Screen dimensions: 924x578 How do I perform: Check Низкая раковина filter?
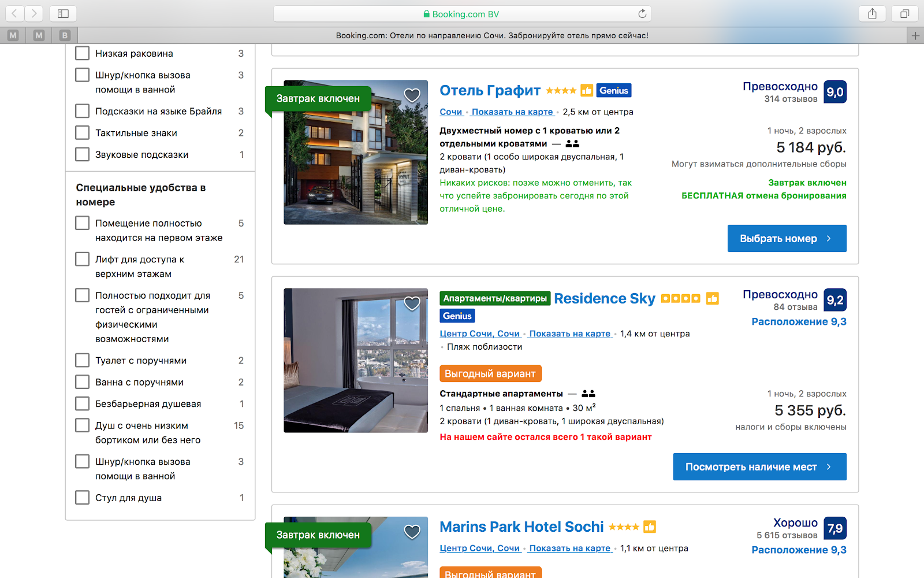point(83,53)
